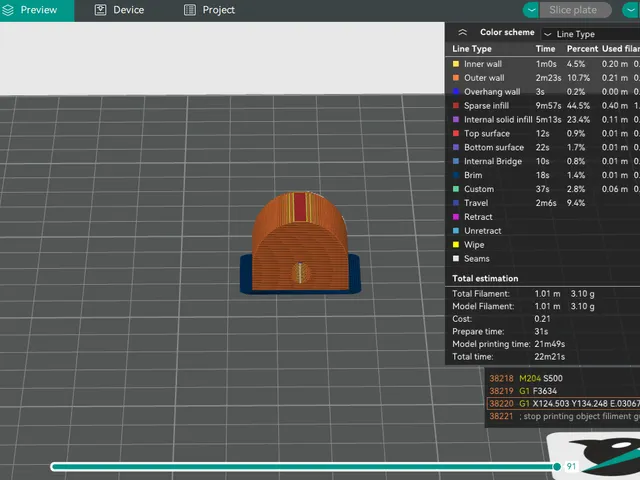Show Wipe moves via its swatch
Image resolution: width=640 pixels, height=480 pixels.
click(456, 244)
